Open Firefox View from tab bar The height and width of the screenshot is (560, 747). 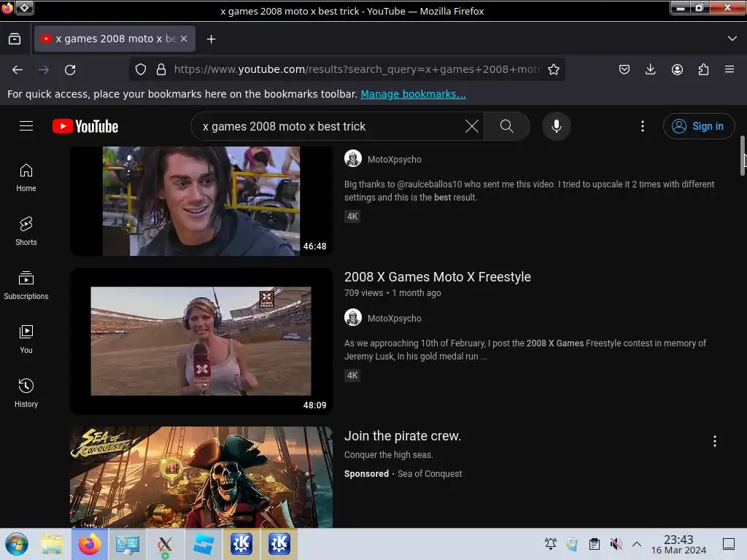[15, 39]
